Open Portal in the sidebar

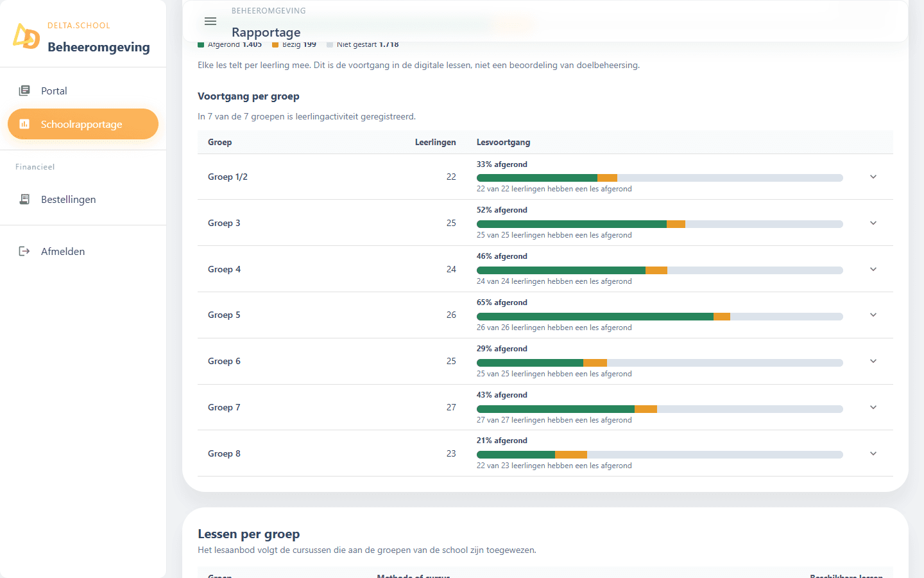[83, 91]
